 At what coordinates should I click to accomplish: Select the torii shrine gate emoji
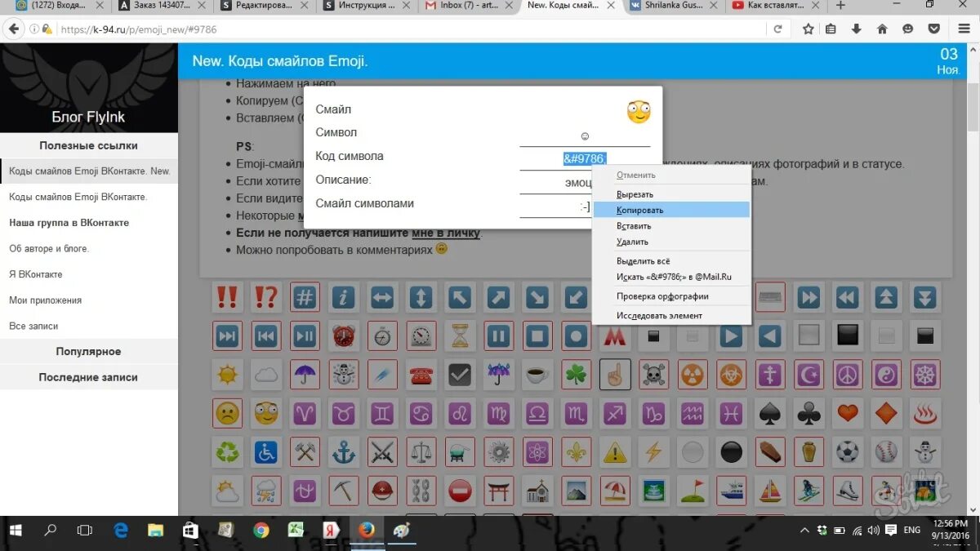[499, 491]
